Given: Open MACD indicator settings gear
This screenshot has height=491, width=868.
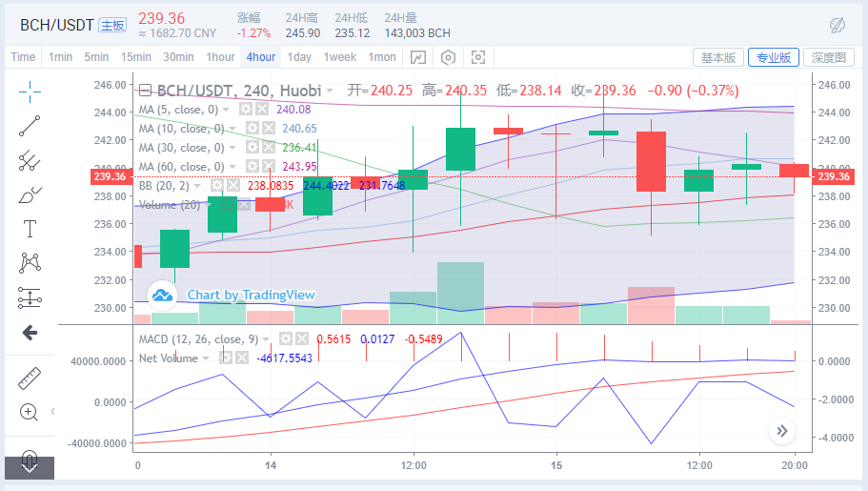Looking at the screenshot, I should point(286,338).
